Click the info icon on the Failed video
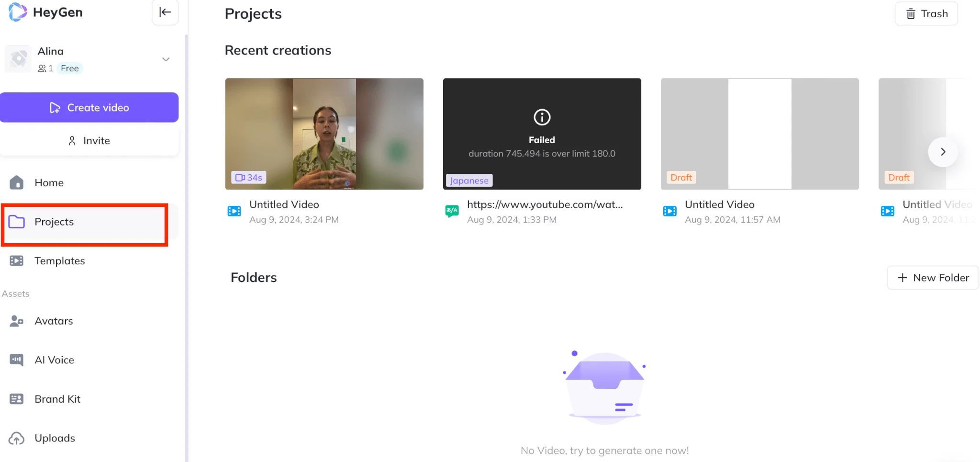 (x=542, y=117)
